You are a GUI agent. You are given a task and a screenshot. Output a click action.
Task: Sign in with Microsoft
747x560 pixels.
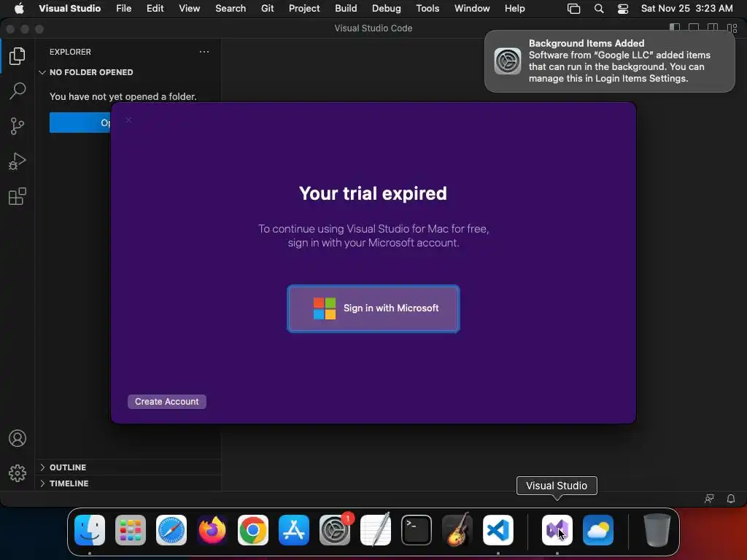pyautogui.click(x=373, y=308)
